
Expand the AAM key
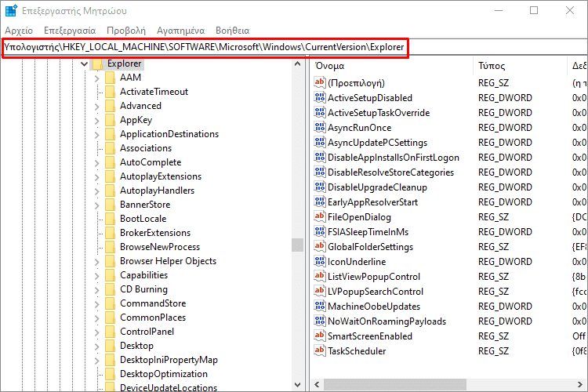[x=97, y=78]
